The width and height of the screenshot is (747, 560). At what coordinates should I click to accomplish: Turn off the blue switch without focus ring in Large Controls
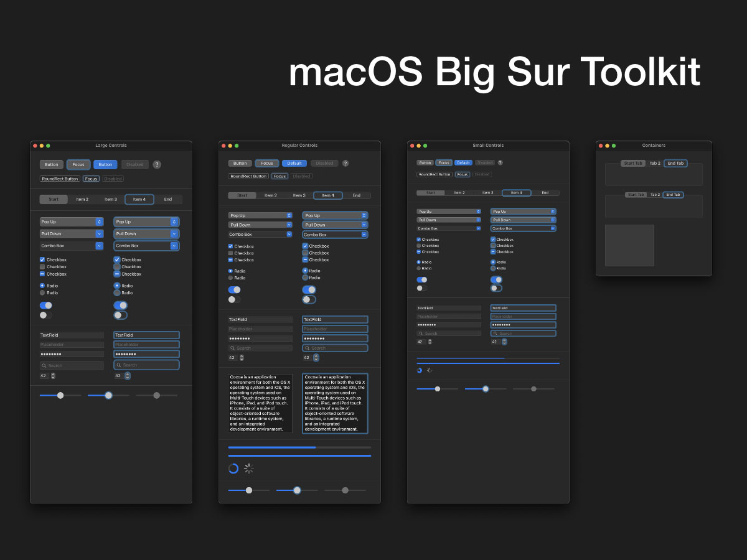click(x=46, y=306)
